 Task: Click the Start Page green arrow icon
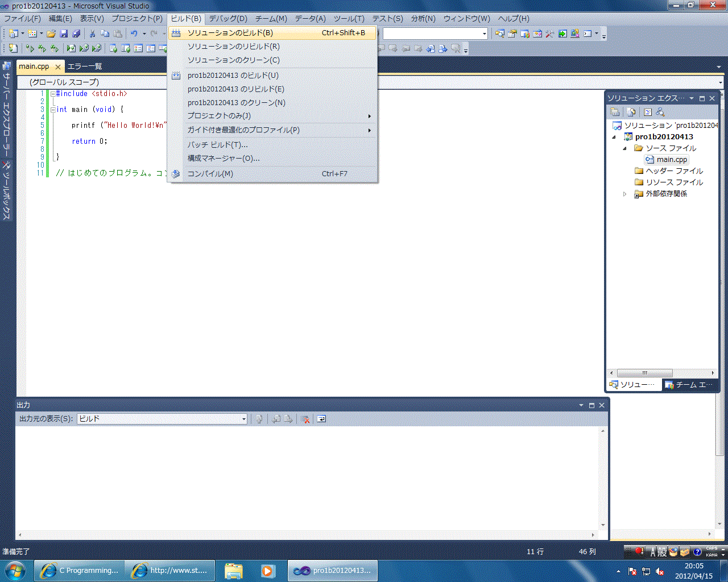point(562,34)
